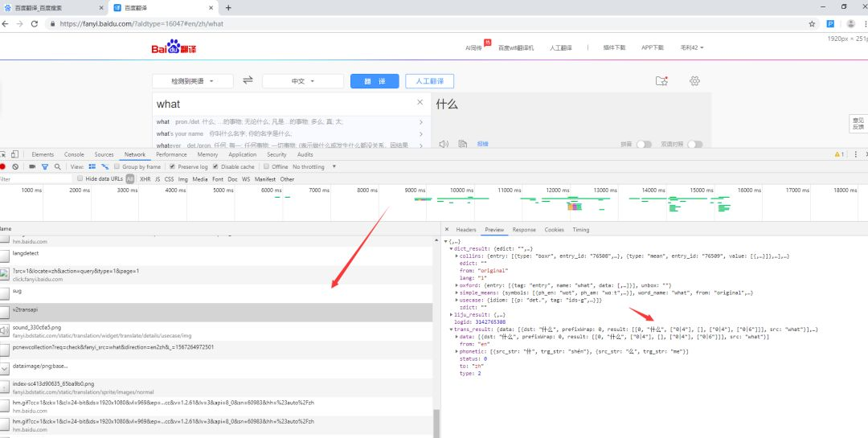Expand the phonetic JSON node

(x=457, y=352)
